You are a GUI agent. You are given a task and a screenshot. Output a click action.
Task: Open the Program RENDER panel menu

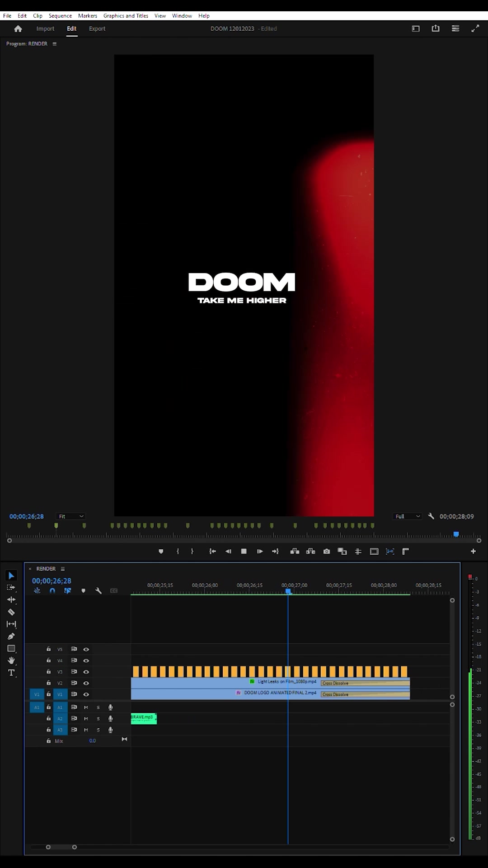pyautogui.click(x=55, y=44)
